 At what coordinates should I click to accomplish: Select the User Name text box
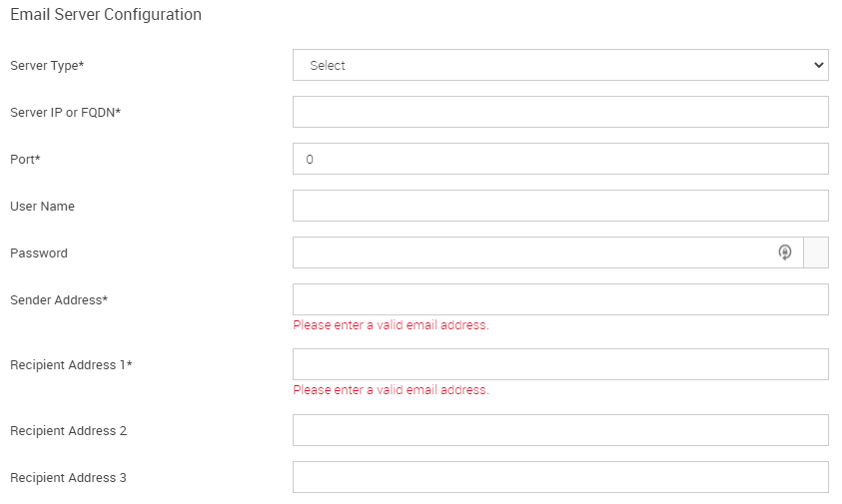tap(560, 206)
